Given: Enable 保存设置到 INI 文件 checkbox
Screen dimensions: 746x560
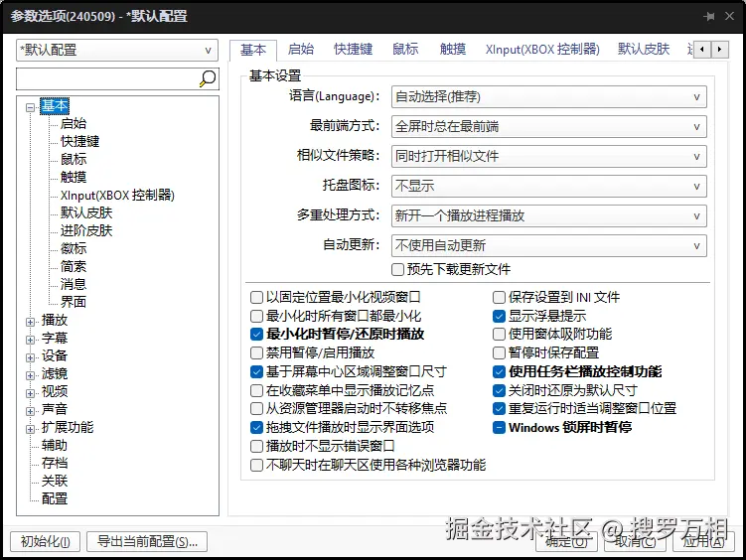Looking at the screenshot, I should (x=499, y=298).
